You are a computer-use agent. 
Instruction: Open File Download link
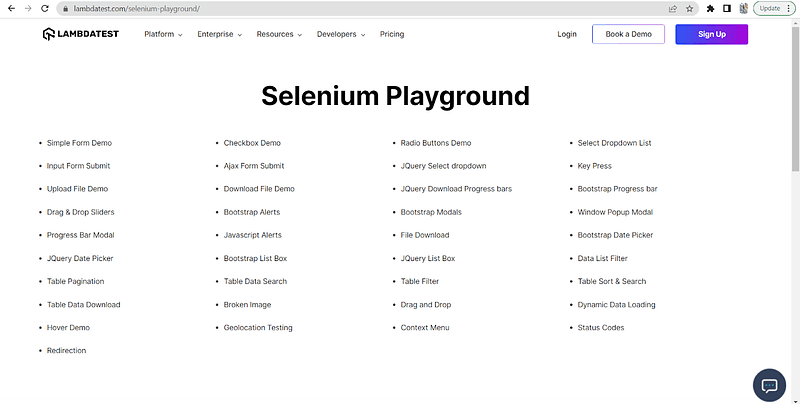(425, 235)
